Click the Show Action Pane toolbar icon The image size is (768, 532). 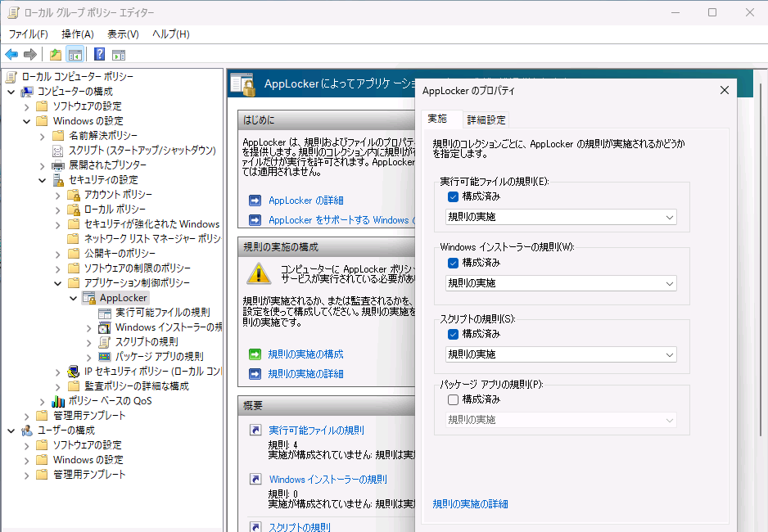[x=119, y=55]
